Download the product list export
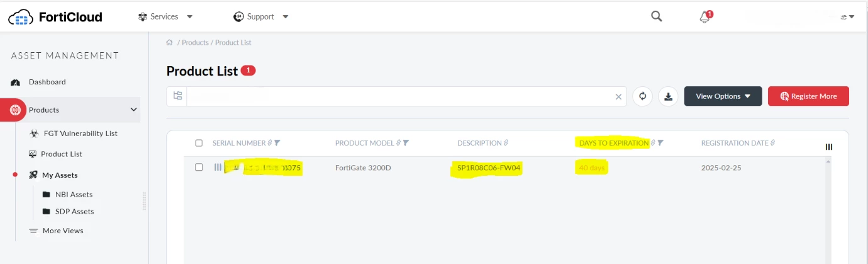 click(669, 96)
